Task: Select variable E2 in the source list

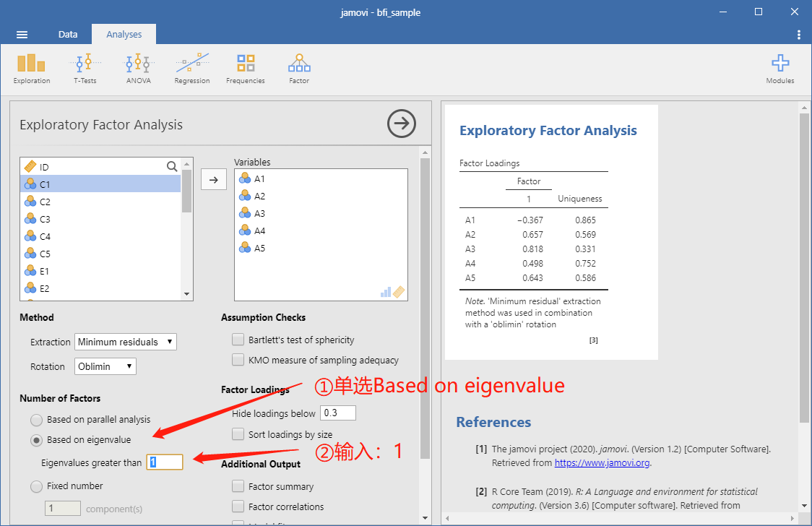Action: 100,288
